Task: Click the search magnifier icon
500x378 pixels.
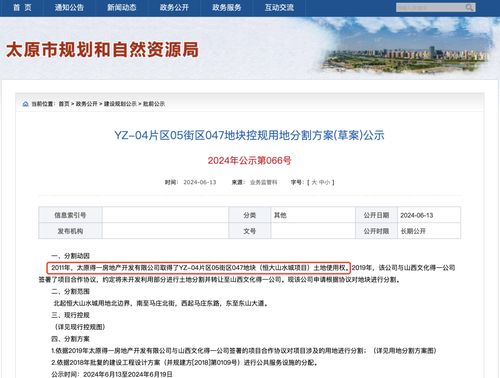Action: coord(469,7)
